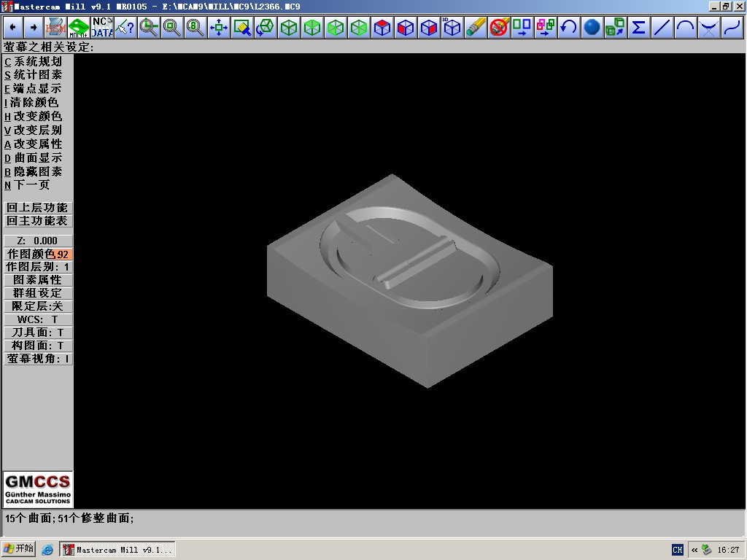
Task: Open the 萤幕视角: I graphics view setting
Action: click(x=38, y=359)
